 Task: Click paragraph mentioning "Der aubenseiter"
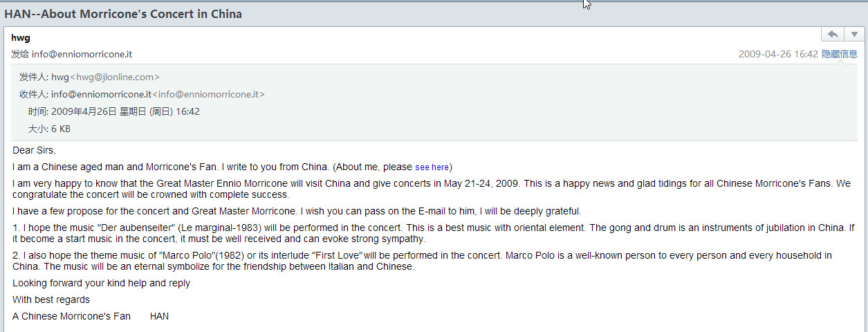434,233
